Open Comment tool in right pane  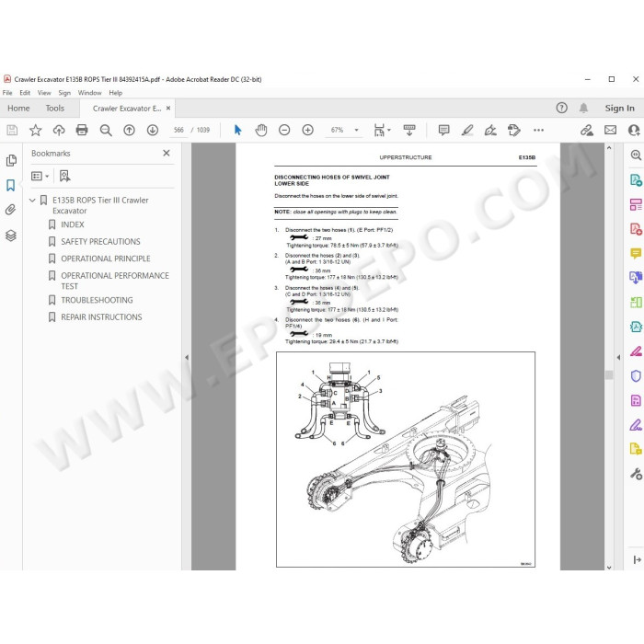[x=636, y=253]
